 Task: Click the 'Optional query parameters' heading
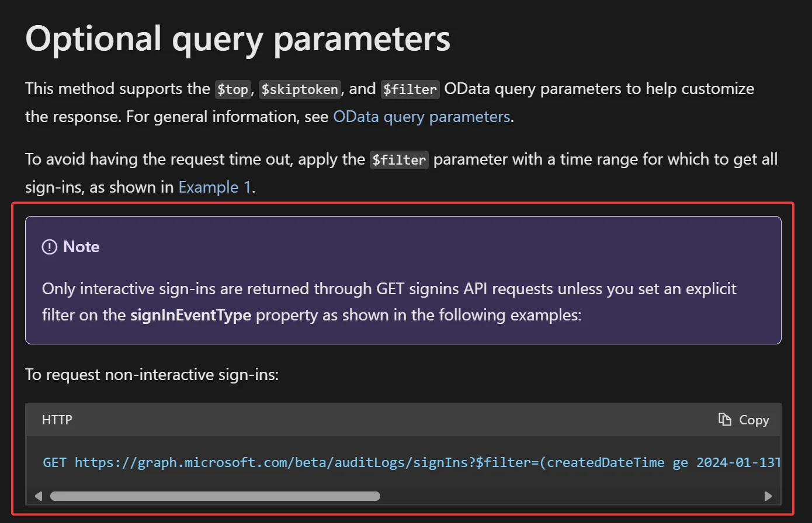[x=238, y=39]
